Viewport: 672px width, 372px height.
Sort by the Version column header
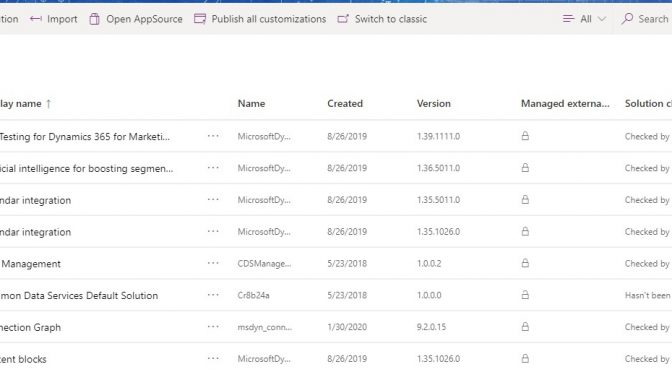[x=433, y=103]
